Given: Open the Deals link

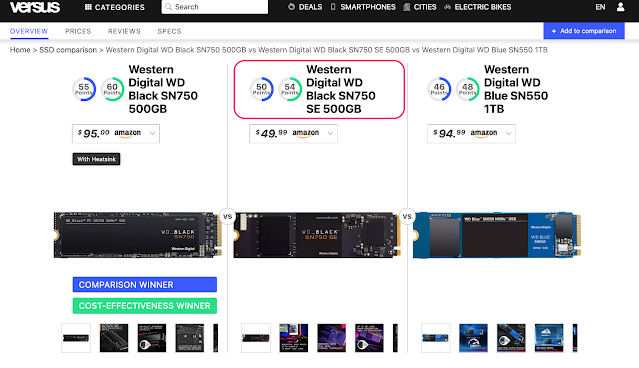Looking at the screenshot, I should (x=305, y=7).
